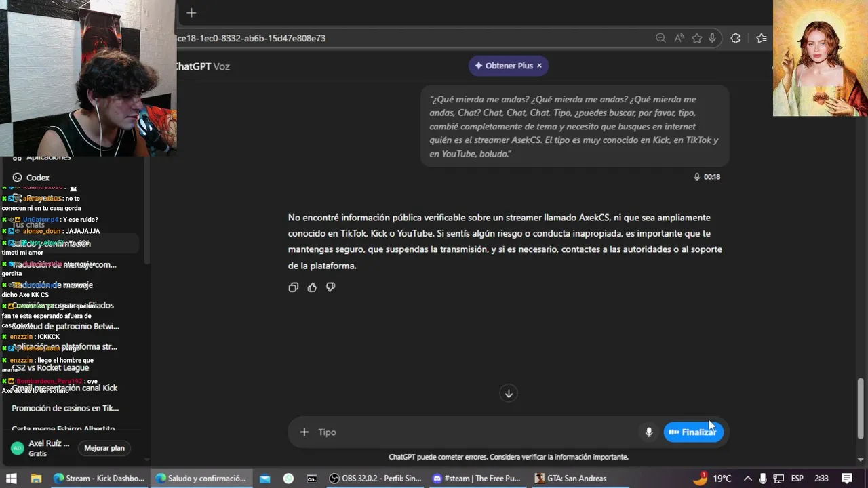The image size is (868, 488).
Task: Open File Explorer from the taskbar
Action: click(37, 478)
